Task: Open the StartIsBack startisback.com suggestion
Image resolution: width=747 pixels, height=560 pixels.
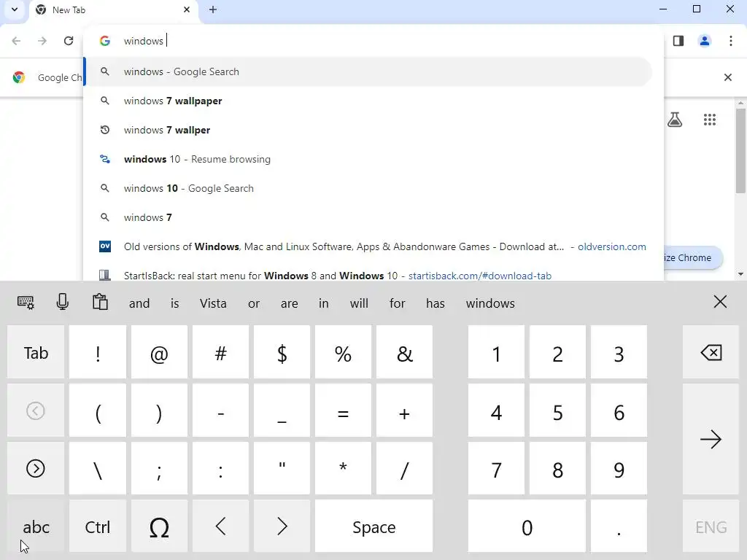Action: 368,273
